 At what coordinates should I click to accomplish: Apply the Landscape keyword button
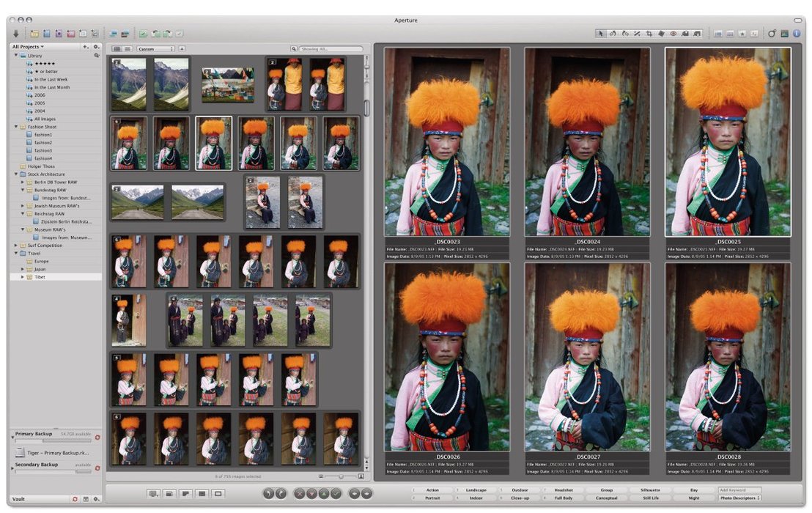point(476,490)
